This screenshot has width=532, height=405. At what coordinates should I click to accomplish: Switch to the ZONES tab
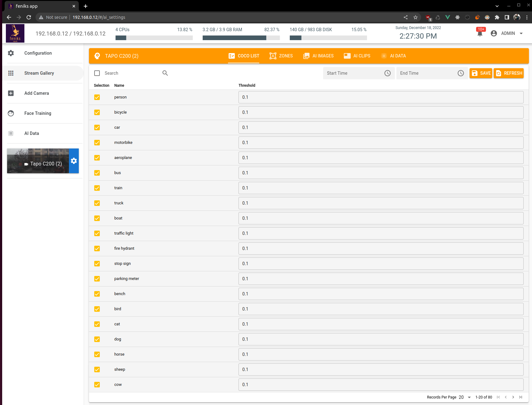point(281,56)
